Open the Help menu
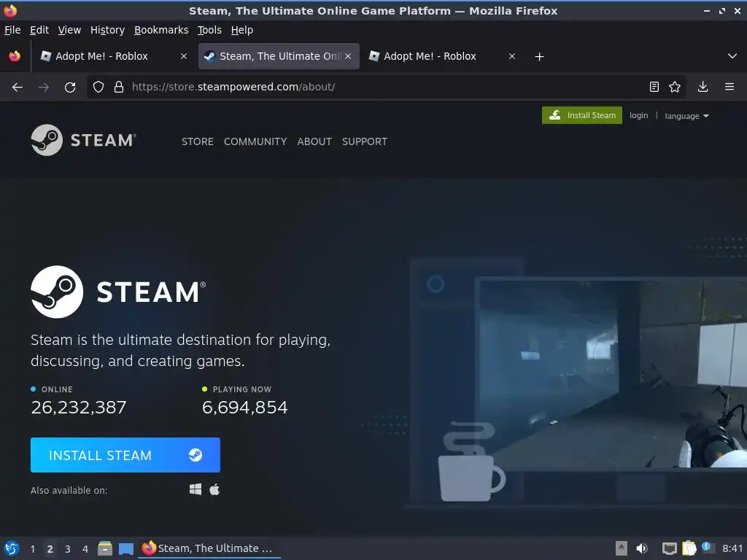The image size is (747, 560). 242,30
